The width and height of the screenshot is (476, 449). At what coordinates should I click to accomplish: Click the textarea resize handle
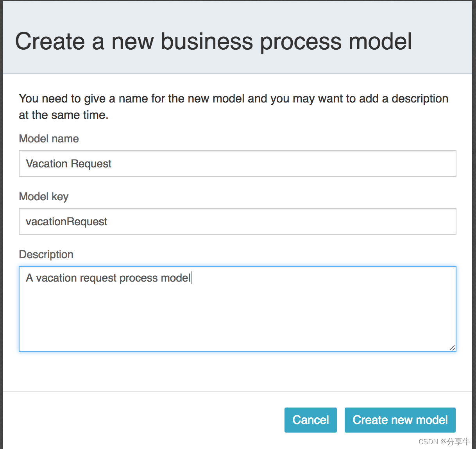[x=453, y=348]
